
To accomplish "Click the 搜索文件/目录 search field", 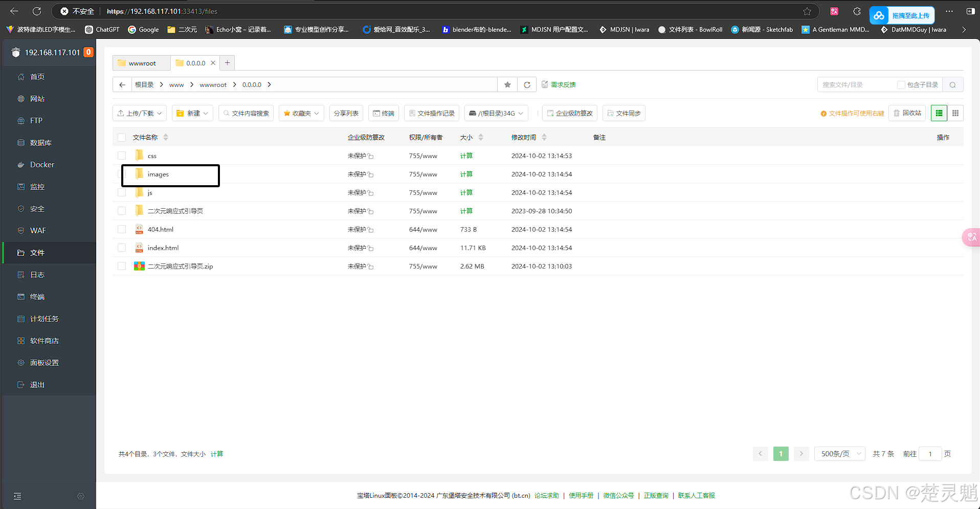I will [x=857, y=85].
